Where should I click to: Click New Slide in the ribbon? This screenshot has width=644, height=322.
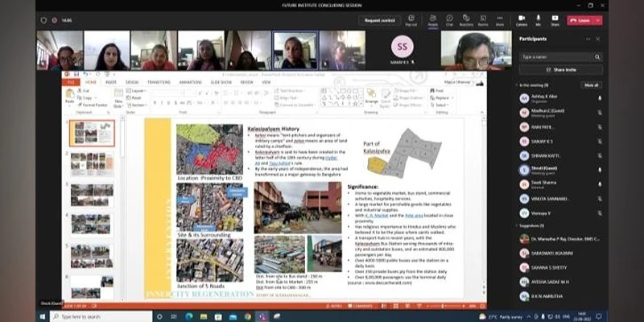point(118,97)
